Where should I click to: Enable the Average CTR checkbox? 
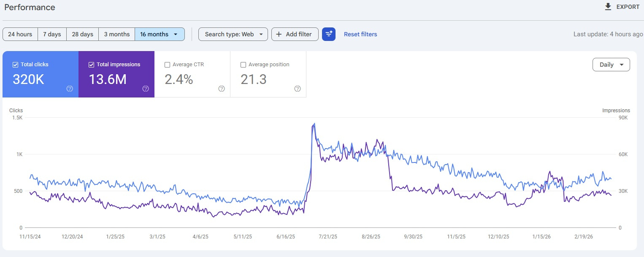(168, 65)
